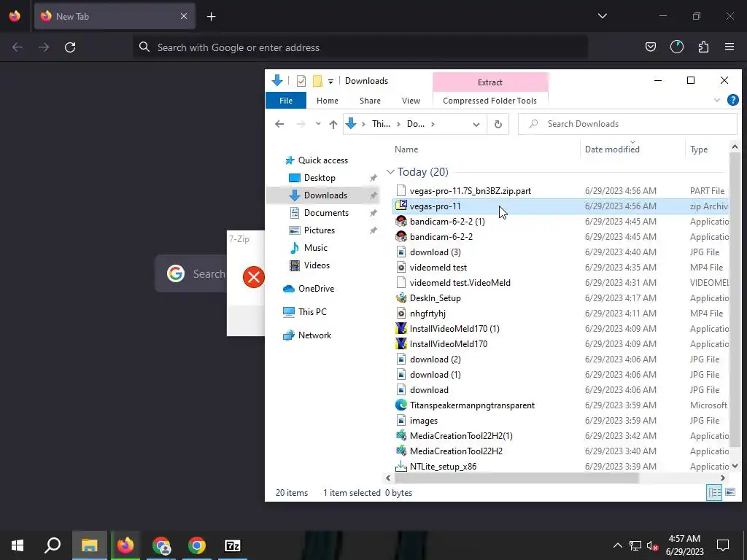Switch to Details view layout
747x560 pixels.
[713, 492]
